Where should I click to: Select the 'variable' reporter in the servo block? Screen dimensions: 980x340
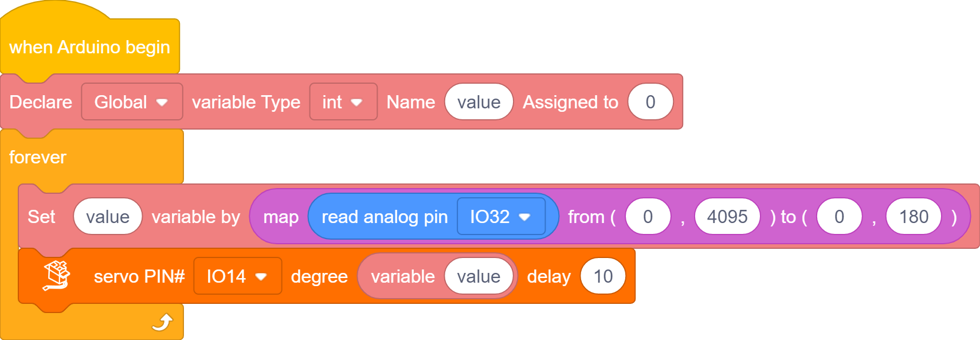(402, 276)
